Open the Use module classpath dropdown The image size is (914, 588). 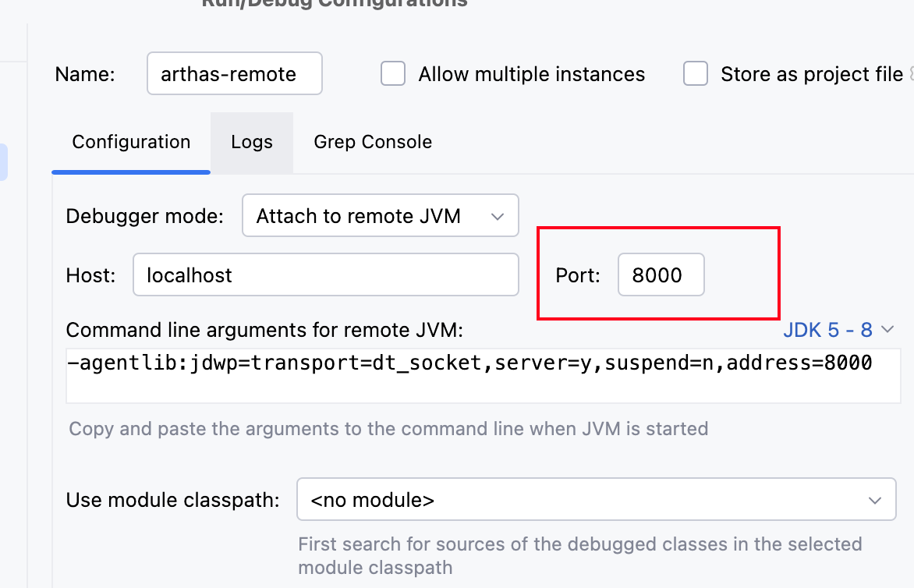[596, 500]
